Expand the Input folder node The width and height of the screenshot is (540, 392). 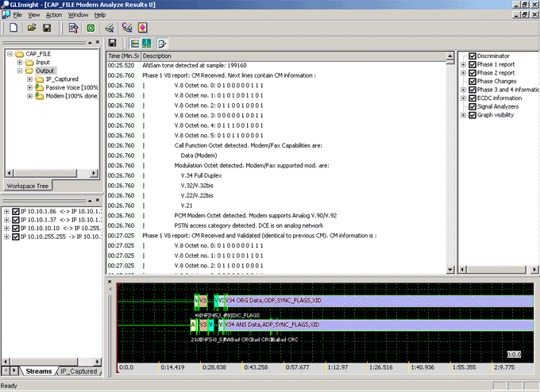click(x=20, y=63)
